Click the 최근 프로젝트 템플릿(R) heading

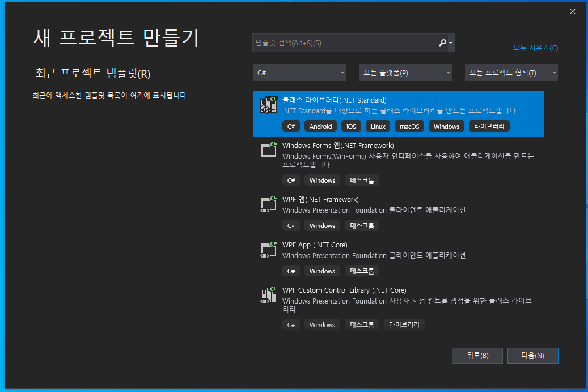coord(92,74)
